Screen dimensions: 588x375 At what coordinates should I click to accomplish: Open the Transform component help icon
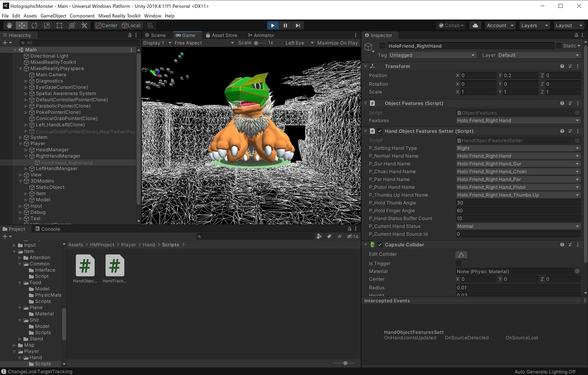click(562, 66)
